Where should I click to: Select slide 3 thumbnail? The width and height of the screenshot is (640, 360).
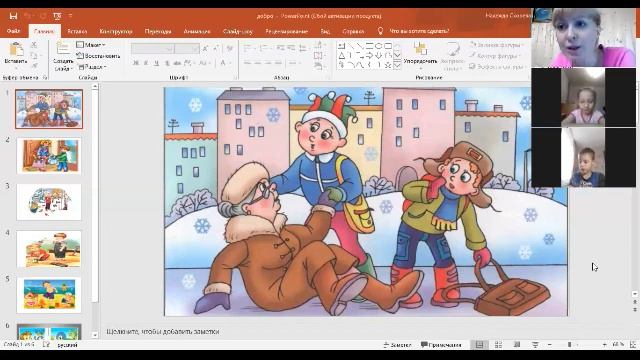click(49, 202)
